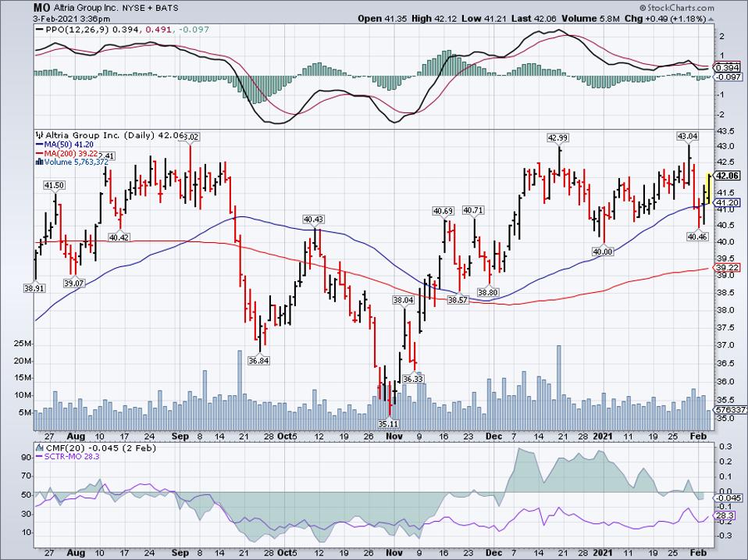The width and height of the screenshot is (748, 560).
Task: Click the -0.045 tag on the CMF right axis
Action: (x=728, y=498)
